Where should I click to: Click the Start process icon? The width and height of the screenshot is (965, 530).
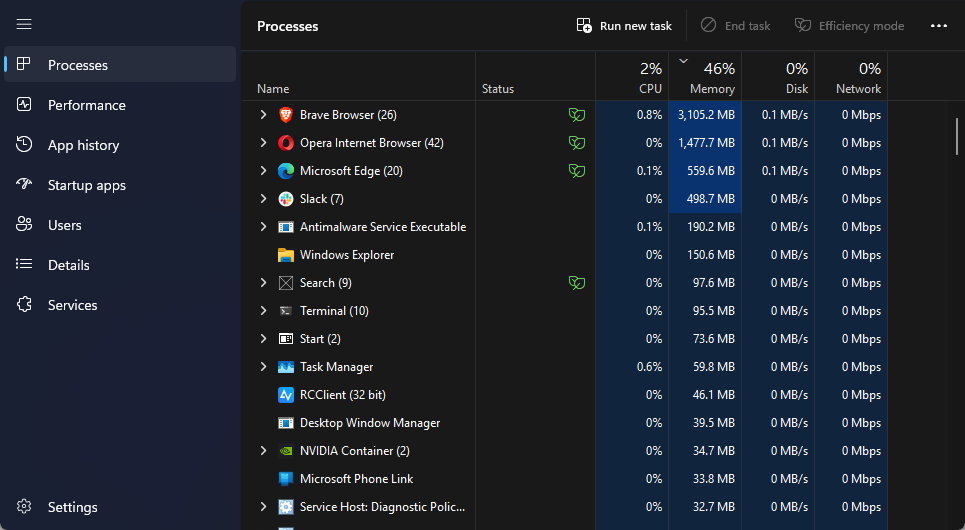tap(286, 339)
